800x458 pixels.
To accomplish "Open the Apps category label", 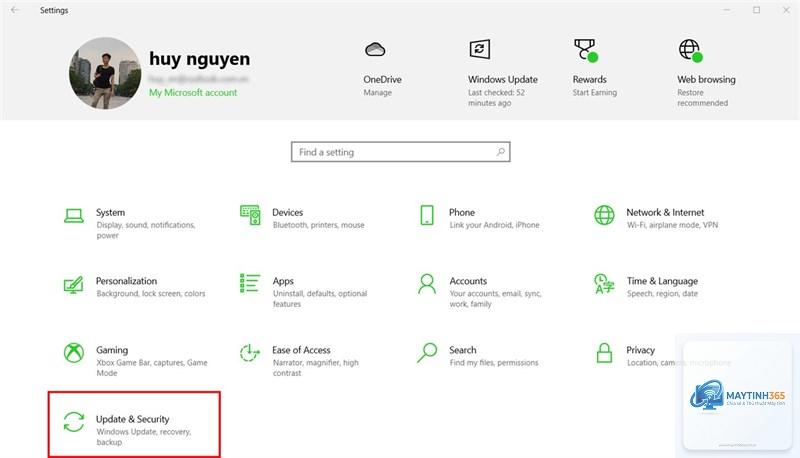I will pyautogui.click(x=283, y=281).
